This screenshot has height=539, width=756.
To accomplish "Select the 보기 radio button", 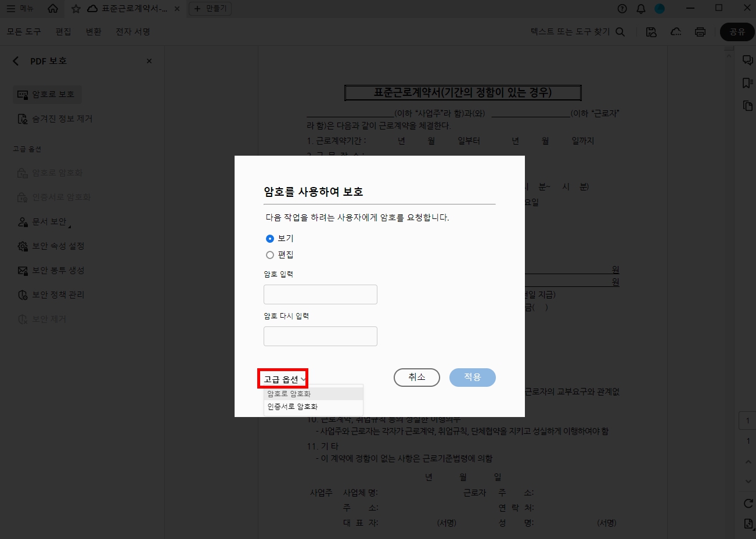I will [x=270, y=239].
